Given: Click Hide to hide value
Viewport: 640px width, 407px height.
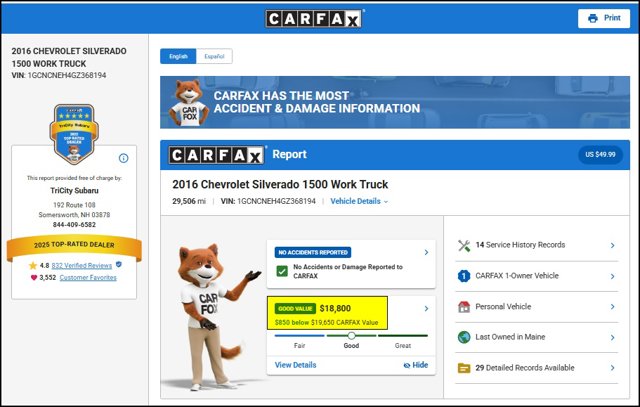Looking at the screenshot, I should click(416, 365).
